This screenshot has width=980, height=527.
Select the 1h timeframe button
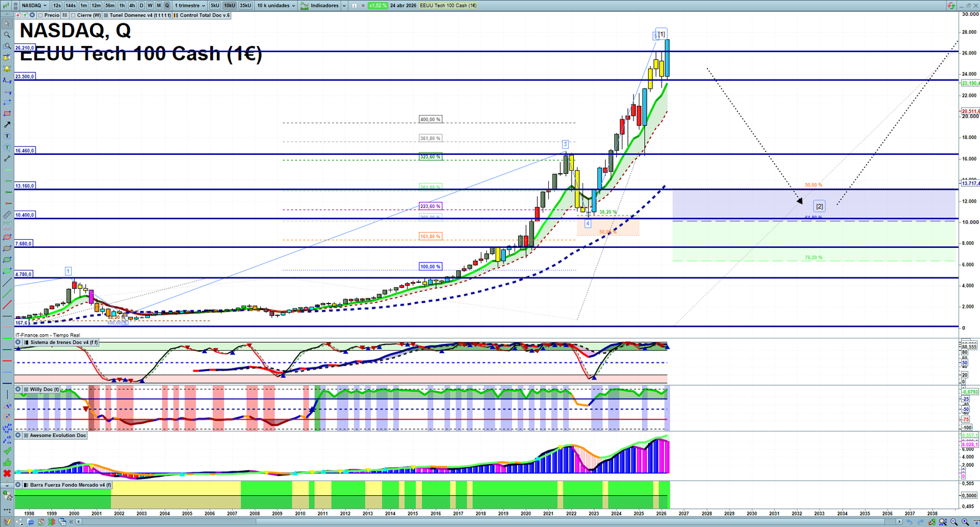click(x=123, y=6)
